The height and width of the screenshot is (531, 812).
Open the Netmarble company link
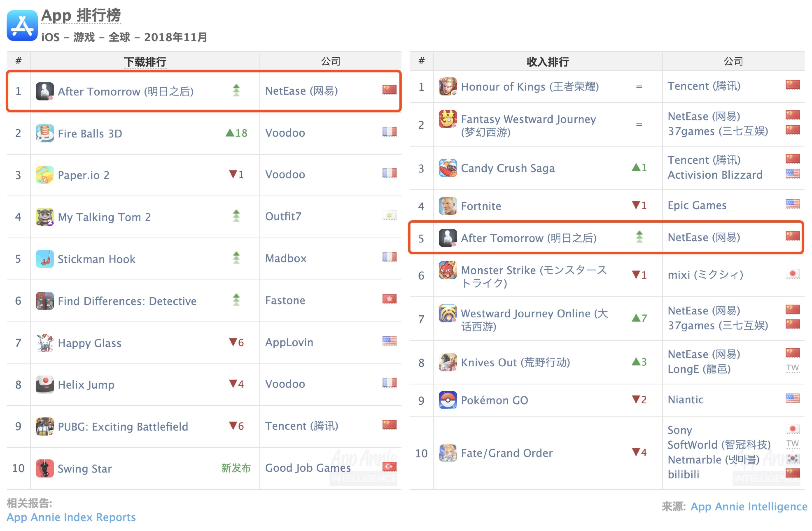(x=713, y=460)
